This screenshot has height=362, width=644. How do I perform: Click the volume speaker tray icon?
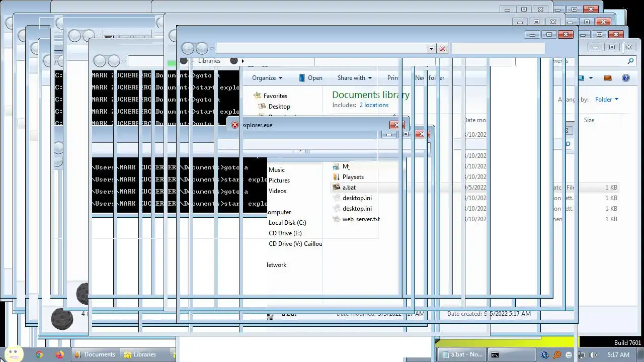tap(593, 355)
